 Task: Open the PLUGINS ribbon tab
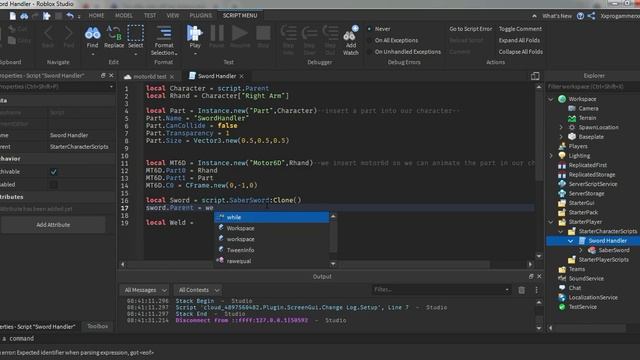coord(200,16)
